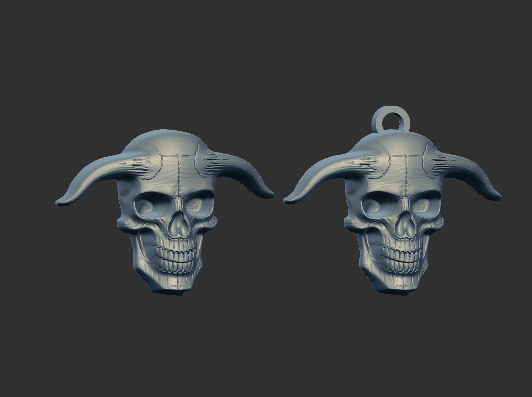Click the horned skull model without a ring

click(x=165, y=212)
